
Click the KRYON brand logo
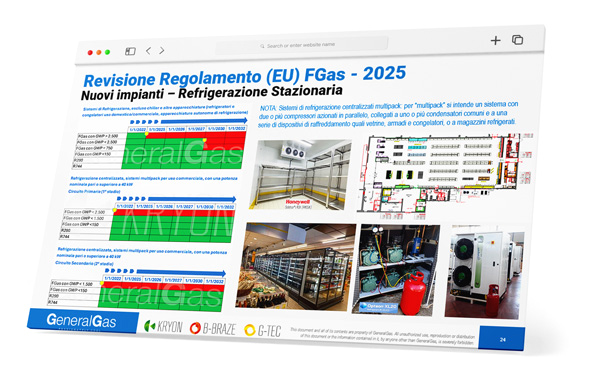click(x=163, y=326)
